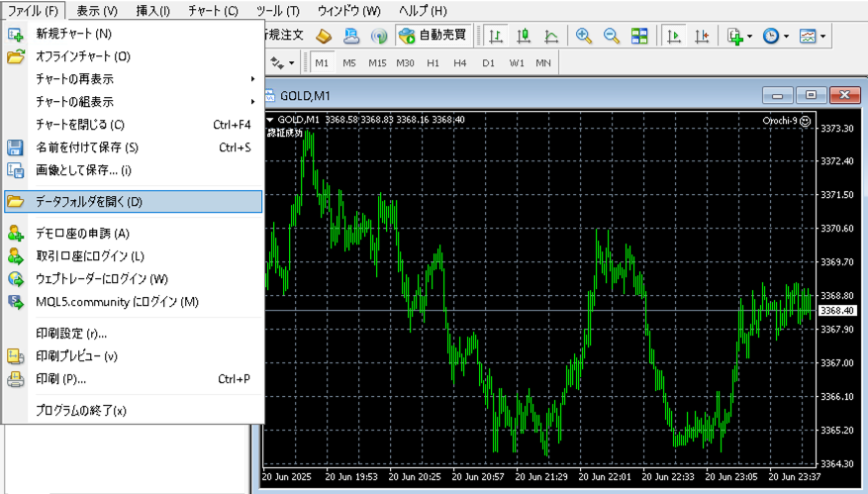The image size is (868, 494).
Task: Click the 20 Jun 22:01 time label
Action: 605,477
